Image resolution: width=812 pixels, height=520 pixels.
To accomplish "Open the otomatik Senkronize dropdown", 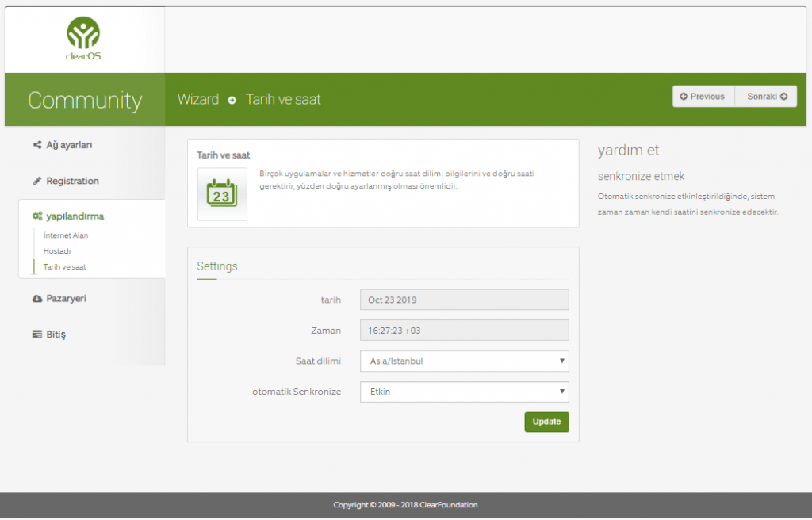I will tap(464, 392).
